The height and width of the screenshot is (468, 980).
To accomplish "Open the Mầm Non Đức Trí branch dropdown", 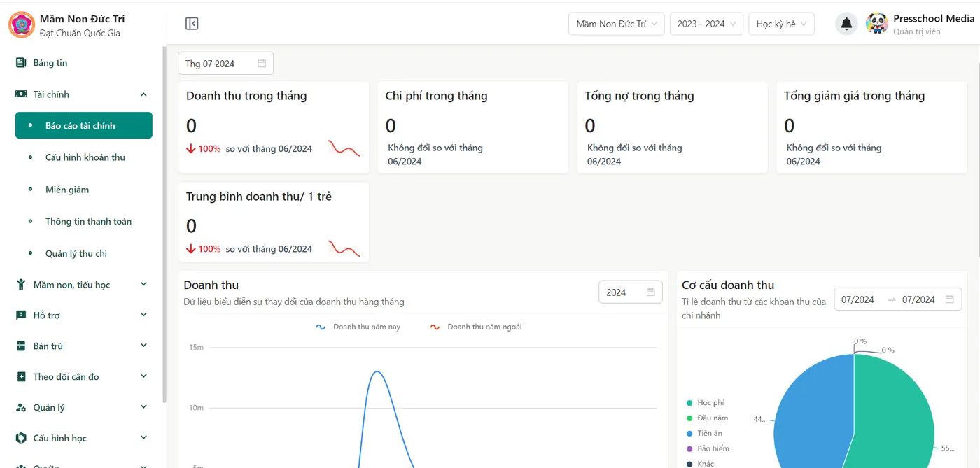I will point(616,24).
